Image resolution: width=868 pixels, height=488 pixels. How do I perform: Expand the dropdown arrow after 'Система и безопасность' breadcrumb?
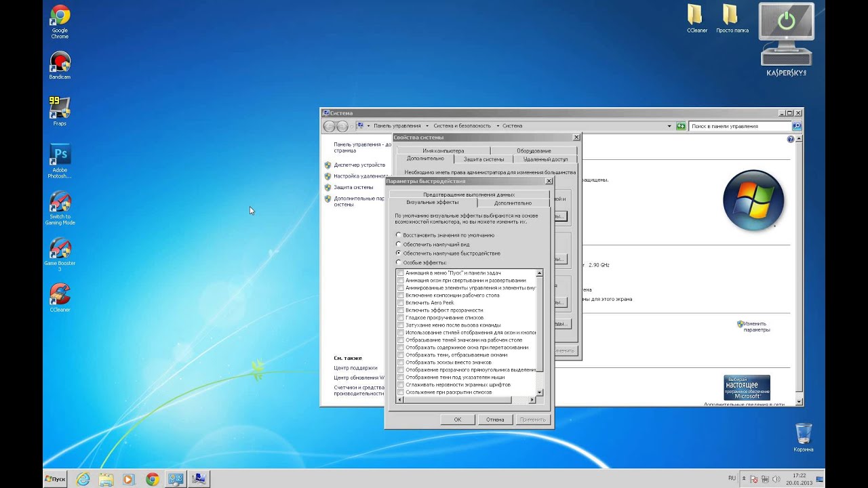[x=496, y=126]
